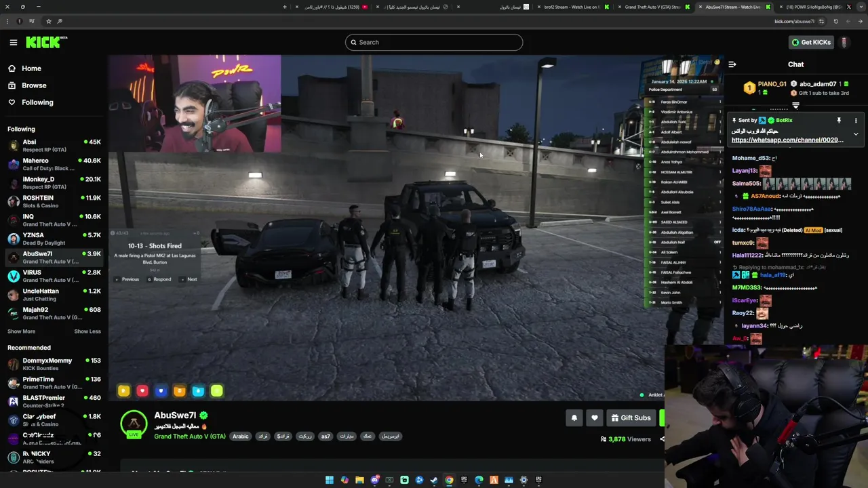Click Respond on the in-game dispatch alert
Screen dimensions: 868x488
[159, 279]
